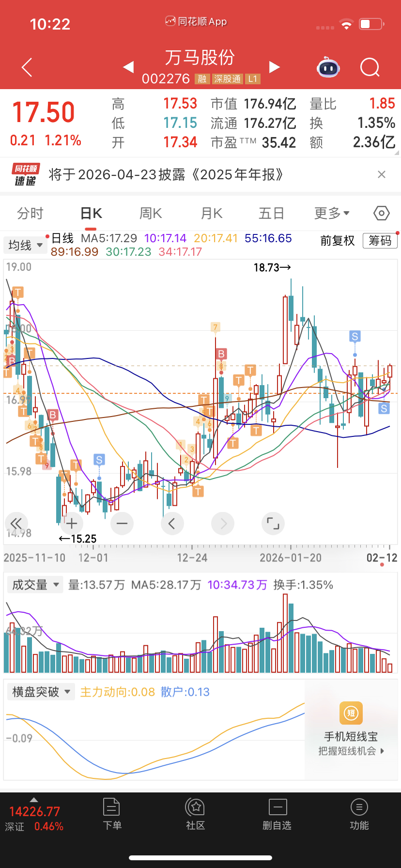
Task: Read the 将于2026-04-23披露 annual report notice
Action: pyautogui.click(x=166, y=174)
